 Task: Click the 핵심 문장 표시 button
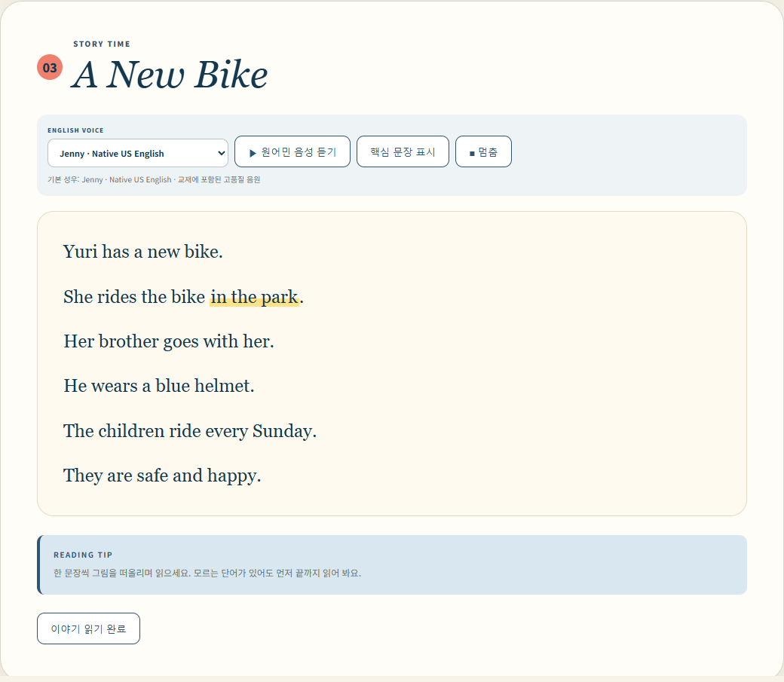pos(403,151)
